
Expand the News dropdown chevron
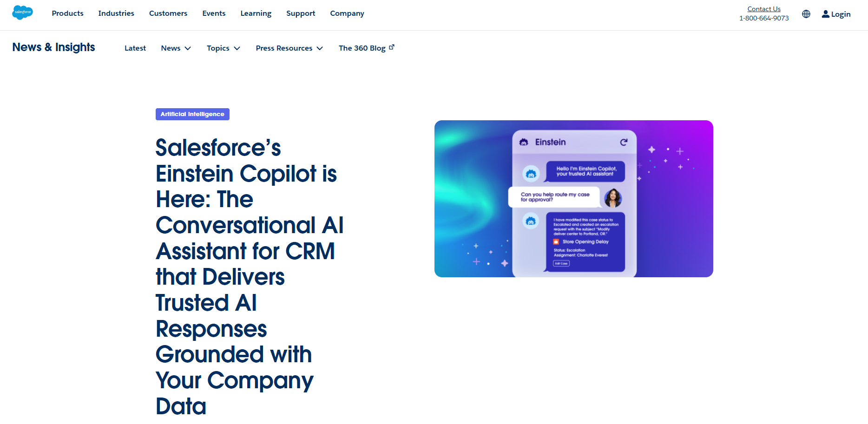coord(188,48)
